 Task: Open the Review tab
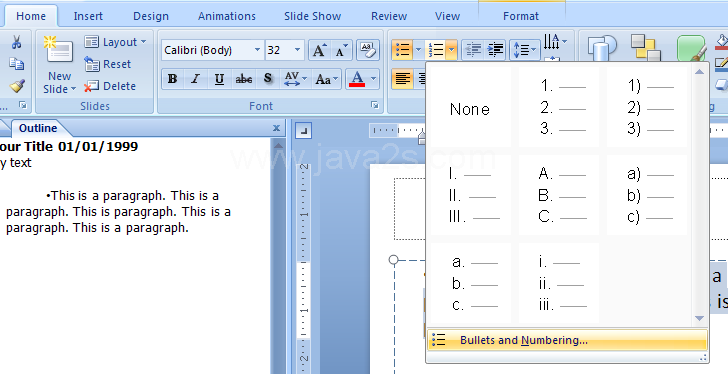(x=389, y=16)
